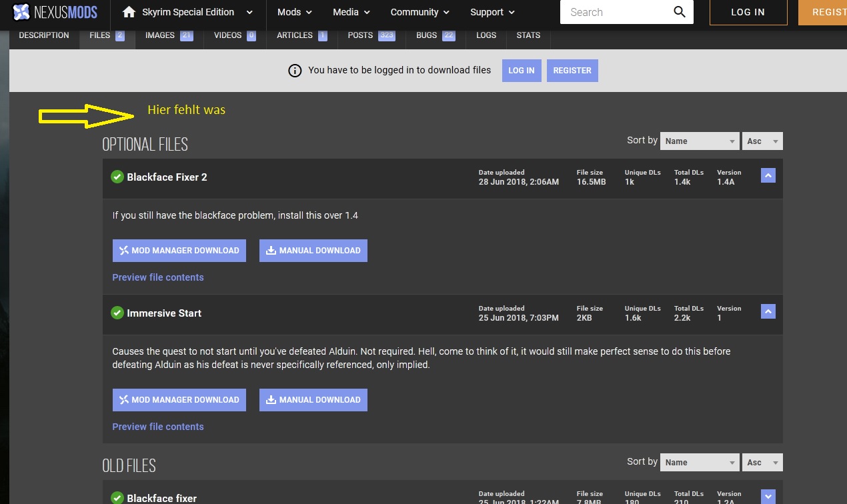The height and width of the screenshot is (504, 847).
Task: Switch to the Images tab
Action: 168,35
